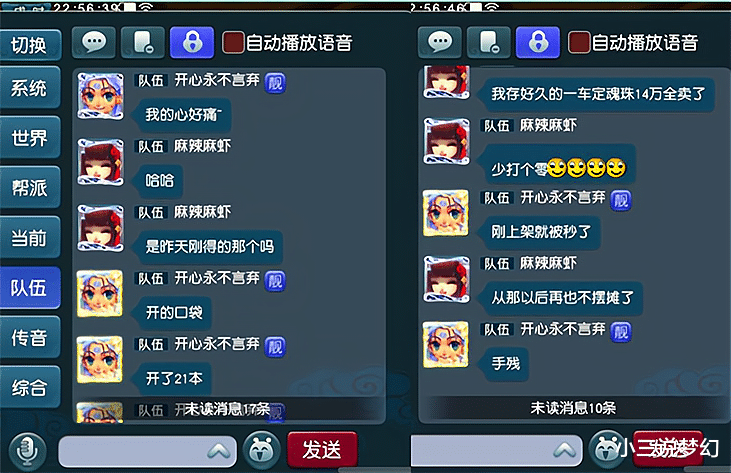
Task: Switch to the 帮派 channel tab
Action: pyautogui.click(x=30, y=188)
